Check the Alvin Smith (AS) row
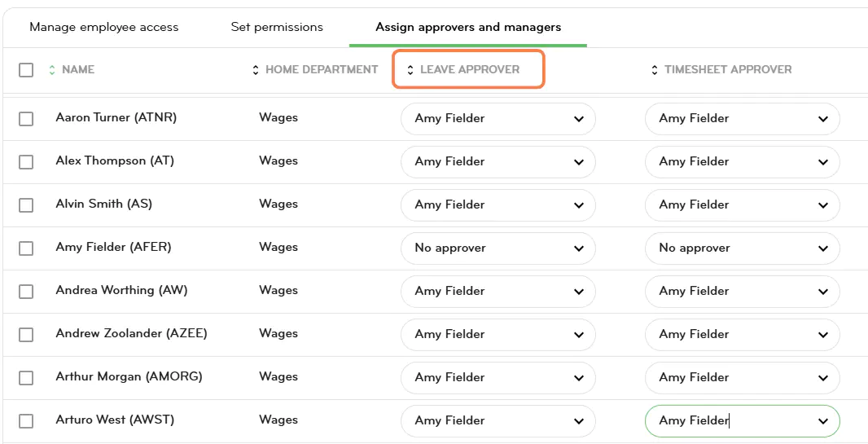Image resolution: width=868 pixels, height=444 pixels. (x=26, y=205)
